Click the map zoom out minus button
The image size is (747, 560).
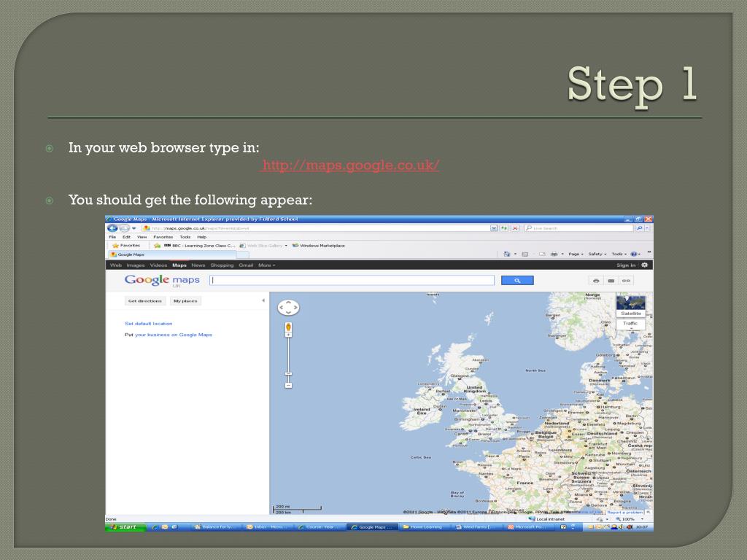(288, 385)
